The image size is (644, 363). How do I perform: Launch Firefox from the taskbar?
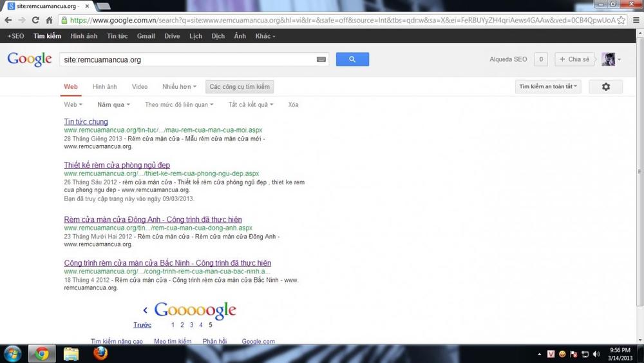tap(100, 353)
